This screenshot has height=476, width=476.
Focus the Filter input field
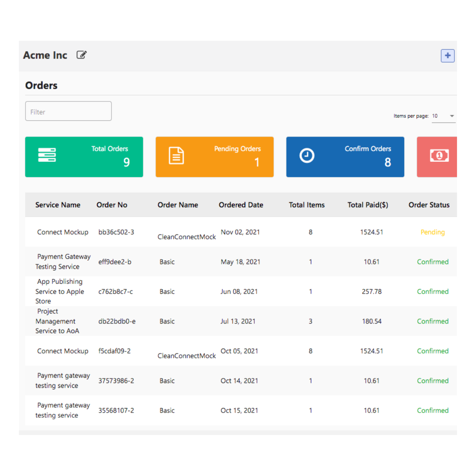(68, 111)
